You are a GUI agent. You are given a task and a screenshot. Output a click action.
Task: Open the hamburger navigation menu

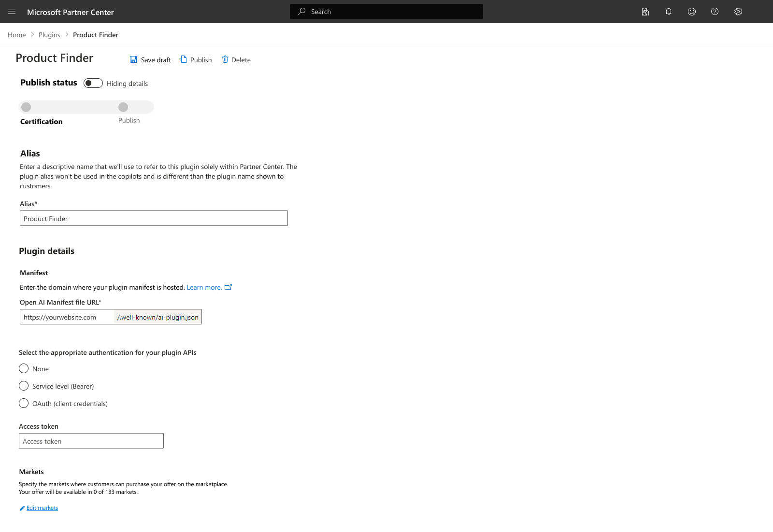click(x=12, y=12)
